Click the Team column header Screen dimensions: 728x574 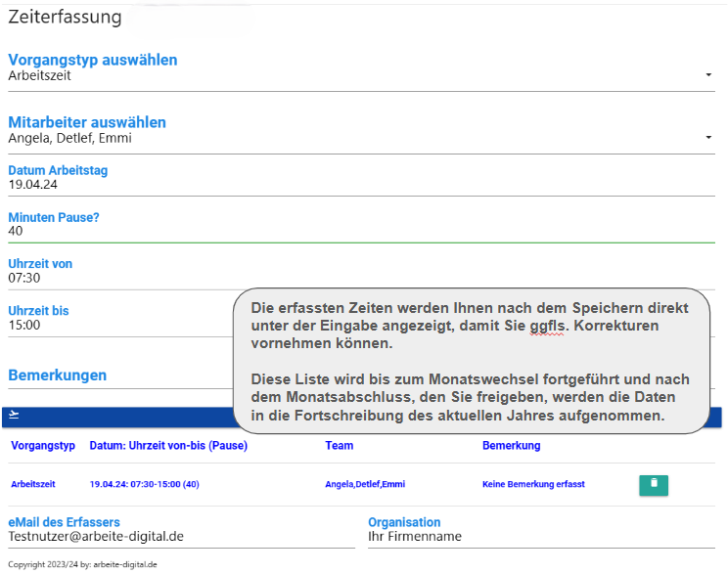(340, 446)
